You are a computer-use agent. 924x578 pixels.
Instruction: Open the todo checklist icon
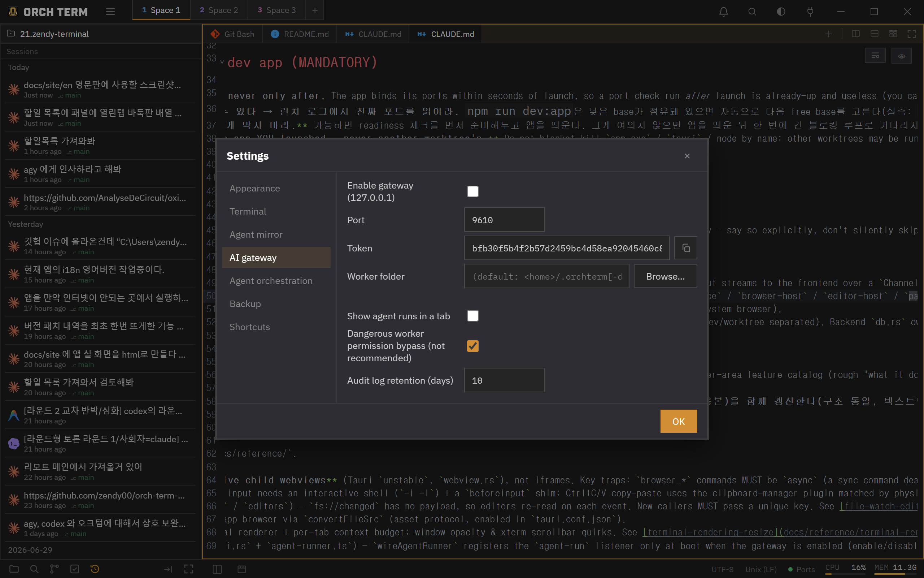(x=75, y=569)
